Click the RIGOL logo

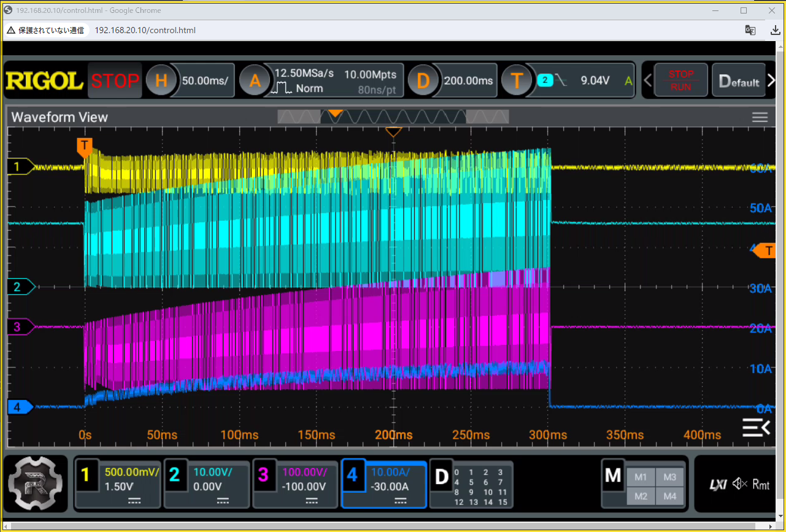44,80
